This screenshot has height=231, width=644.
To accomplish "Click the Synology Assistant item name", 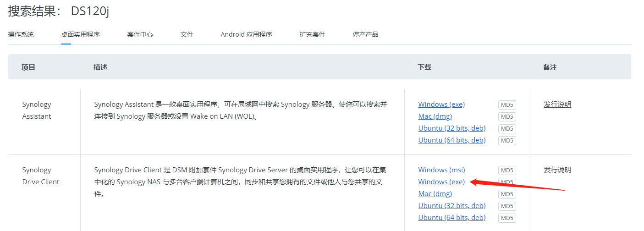I will click(37, 110).
